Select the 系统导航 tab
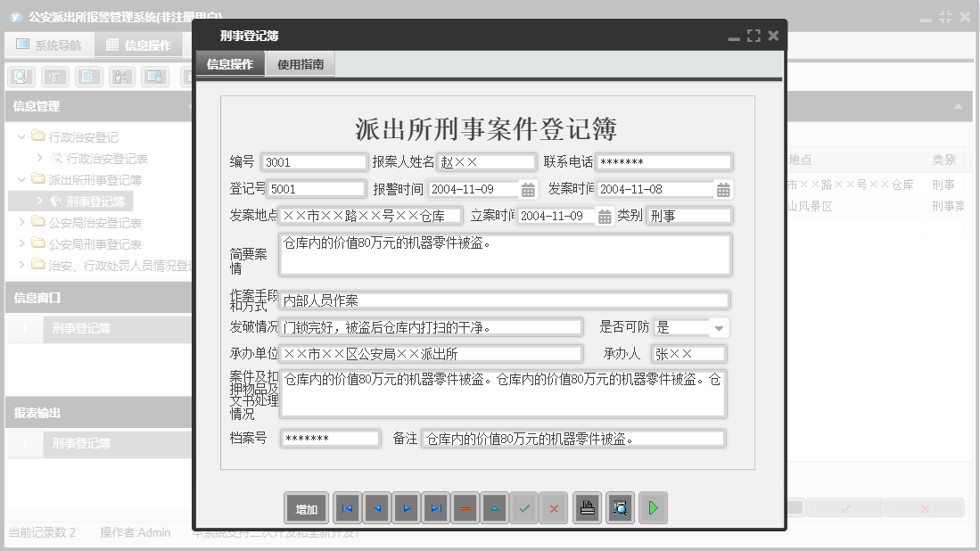Image resolution: width=980 pixels, height=551 pixels. coord(50,45)
